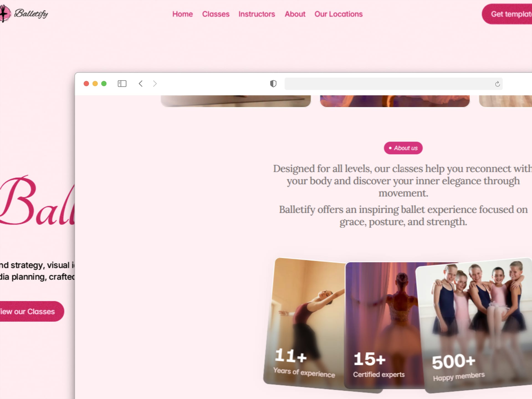Click the 'Designed for all levels' paragraph
This screenshot has width=532, height=399.
click(403, 181)
